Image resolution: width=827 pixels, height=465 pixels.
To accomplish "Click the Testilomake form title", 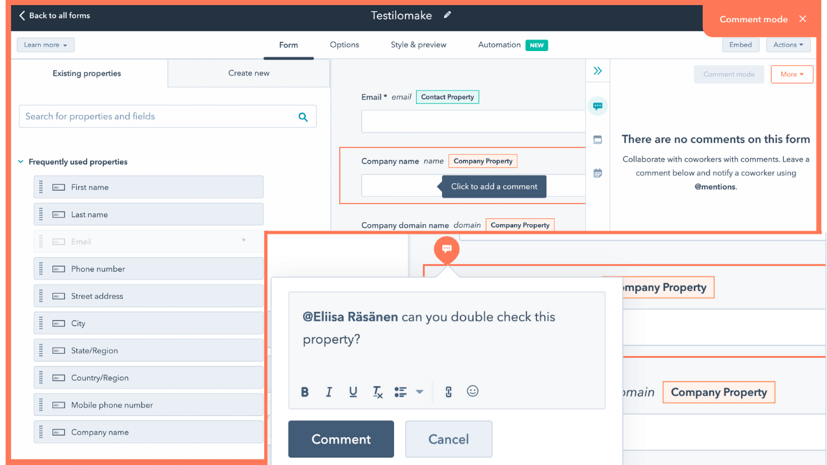I will (401, 16).
